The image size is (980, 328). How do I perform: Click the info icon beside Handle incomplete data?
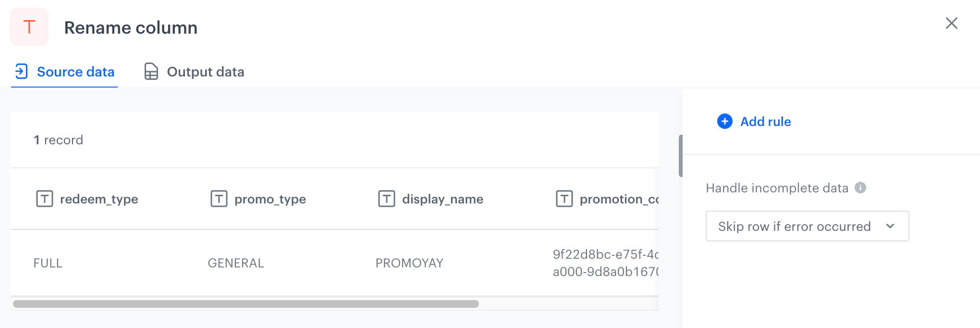click(x=860, y=188)
